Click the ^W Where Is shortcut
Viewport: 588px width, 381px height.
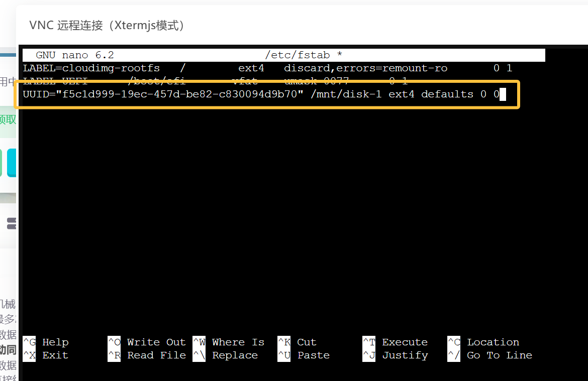pyautogui.click(x=229, y=342)
